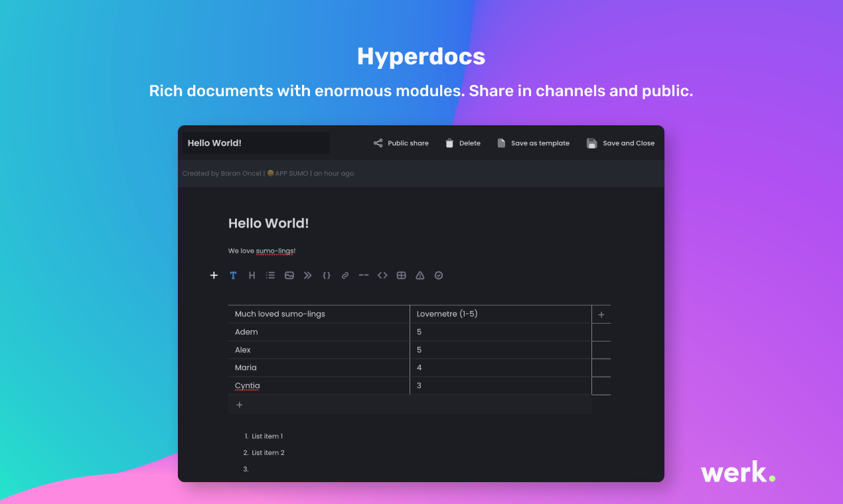Add a new column to the table
This screenshot has width=843, height=504.
click(x=601, y=314)
